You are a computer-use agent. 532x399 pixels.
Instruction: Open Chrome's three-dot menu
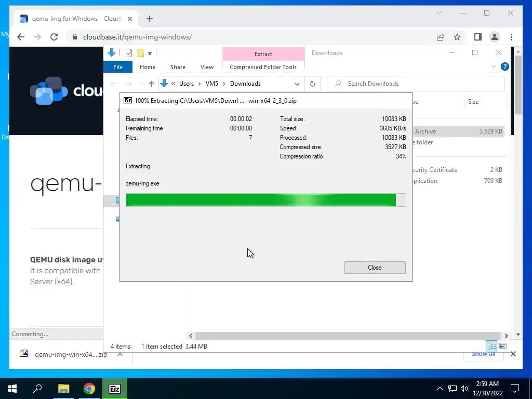point(511,37)
